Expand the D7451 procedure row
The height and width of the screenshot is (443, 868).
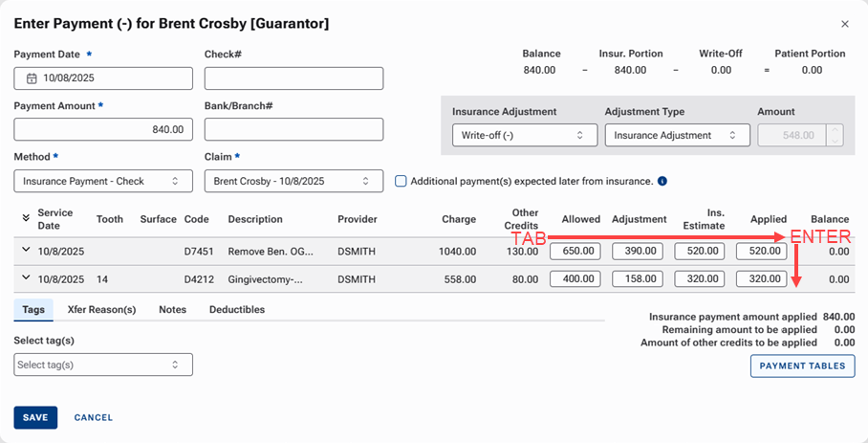coord(26,251)
